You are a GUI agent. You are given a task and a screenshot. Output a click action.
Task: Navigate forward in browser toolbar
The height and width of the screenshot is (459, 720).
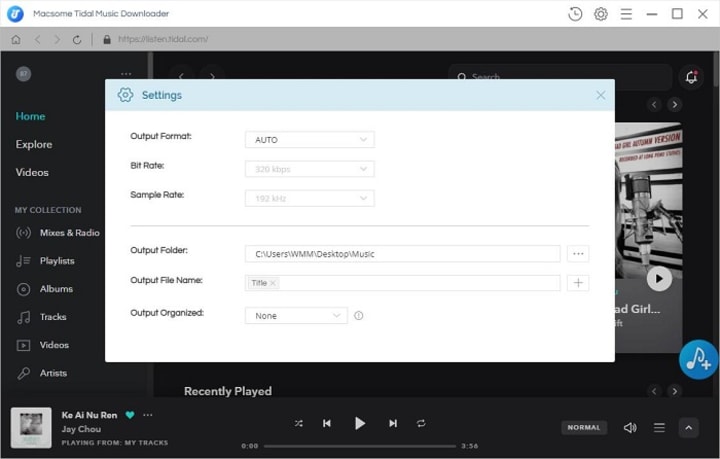coord(57,39)
